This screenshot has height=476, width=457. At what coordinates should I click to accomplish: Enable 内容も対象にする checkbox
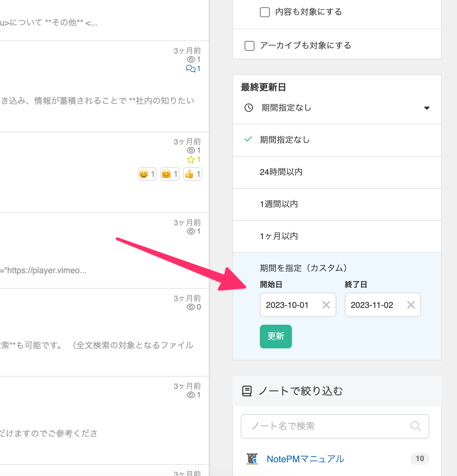click(x=265, y=12)
